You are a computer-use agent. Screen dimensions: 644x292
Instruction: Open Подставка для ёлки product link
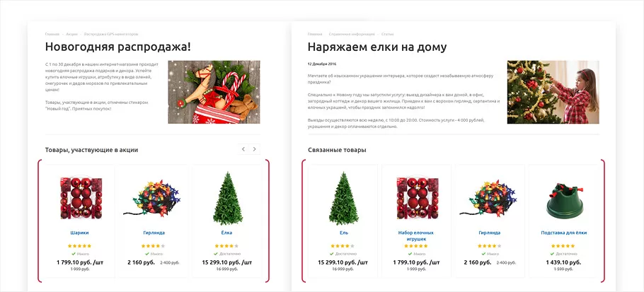564,233
